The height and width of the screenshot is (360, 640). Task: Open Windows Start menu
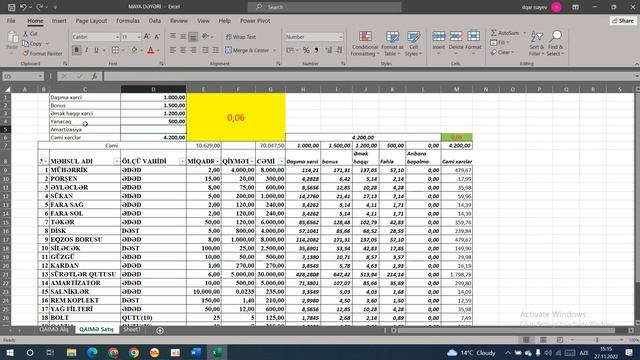pos(10,352)
